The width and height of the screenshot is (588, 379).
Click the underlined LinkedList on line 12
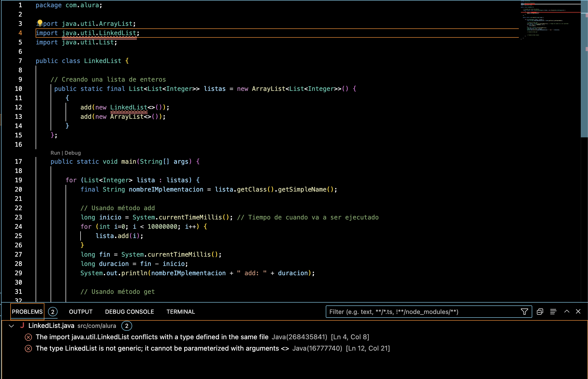[129, 107]
